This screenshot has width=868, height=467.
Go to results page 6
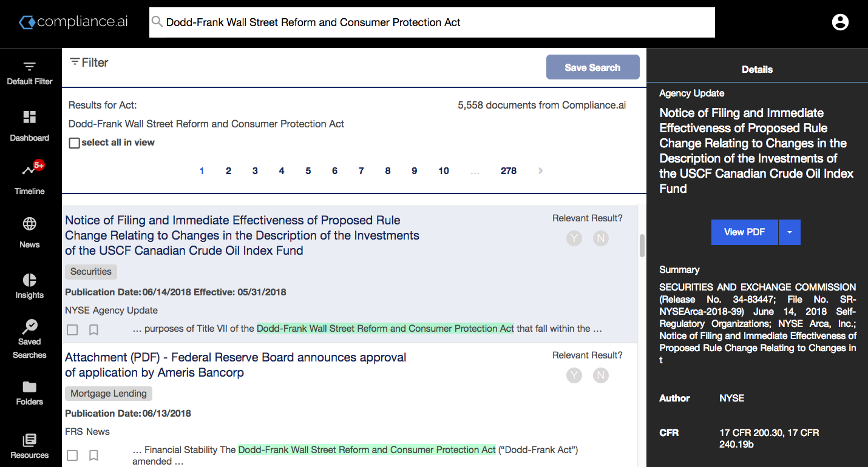(x=334, y=170)
